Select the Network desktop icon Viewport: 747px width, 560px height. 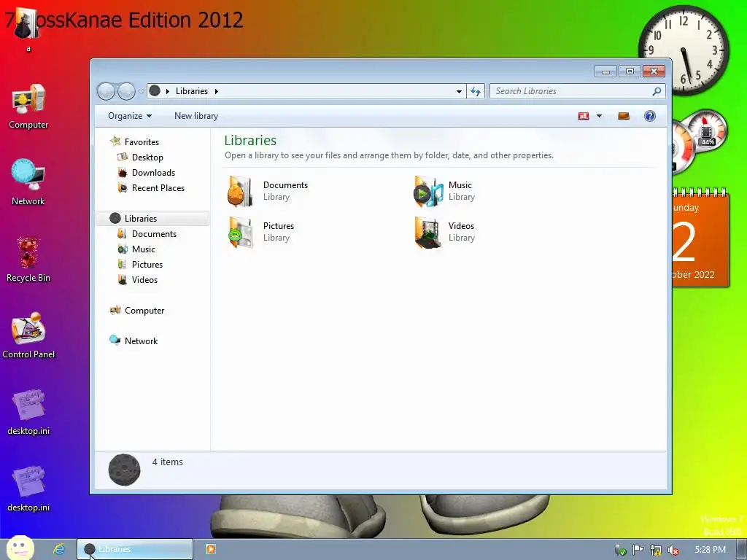(28, 182)
